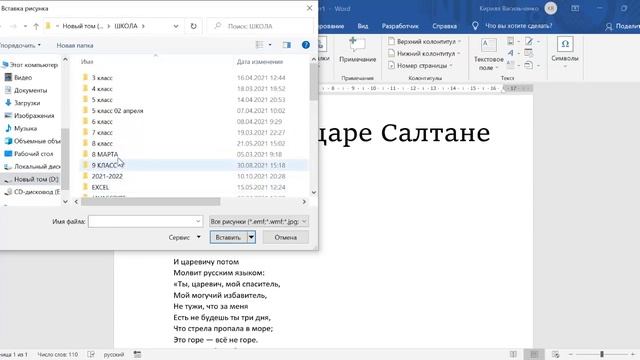Click the macro recording status icon

(137, 354)
